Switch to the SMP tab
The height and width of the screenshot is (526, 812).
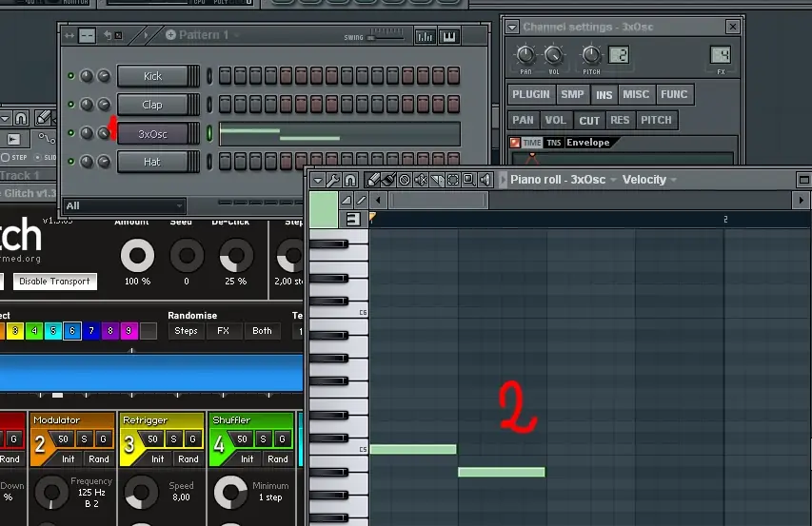572,95
